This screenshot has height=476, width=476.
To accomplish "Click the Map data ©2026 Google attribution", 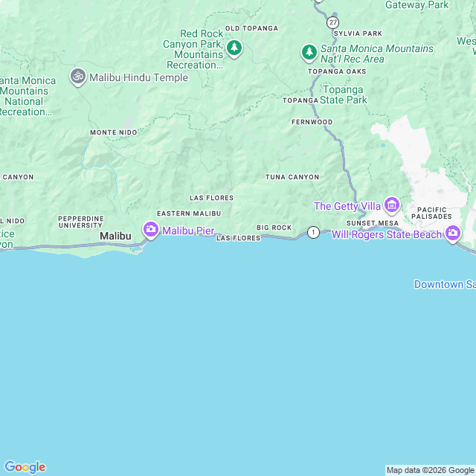I will 430,470.
